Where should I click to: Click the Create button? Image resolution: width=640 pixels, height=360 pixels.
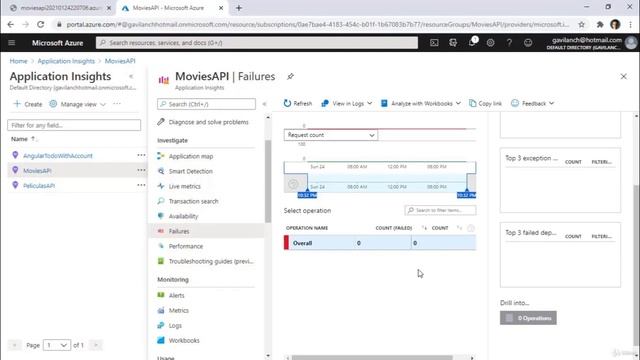point(28,104)
